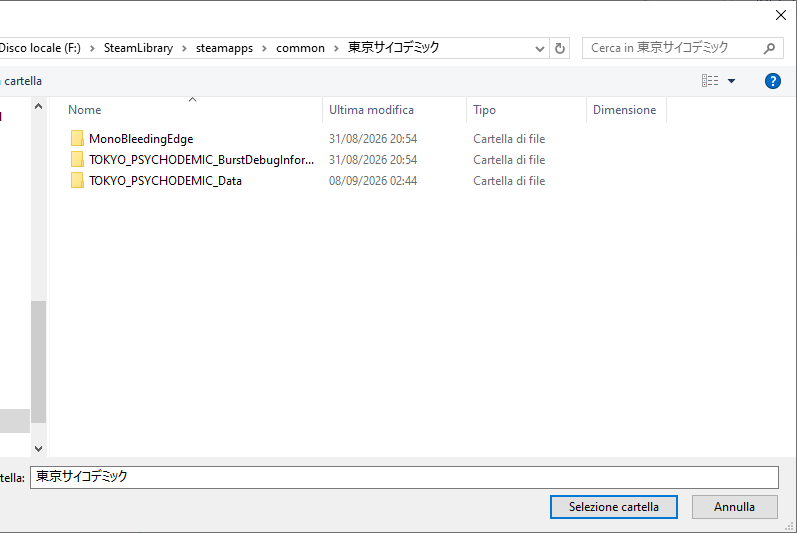The height and width of the screenshot is (533, 797).
Task: Click the search magnifier icon
Action: [x=769, y=48]
